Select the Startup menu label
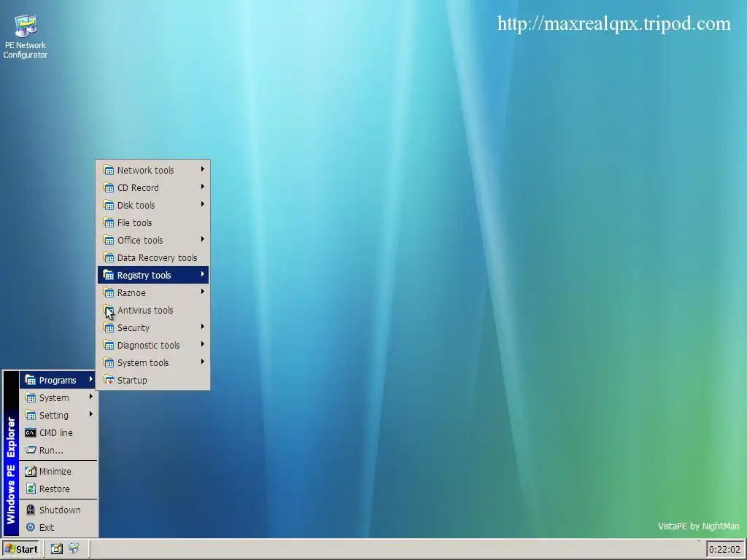 coord(132,381)
